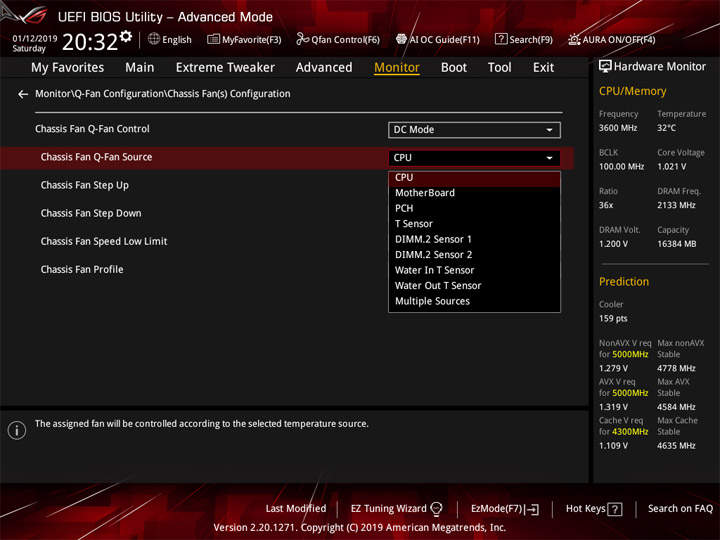The width and height of the screenshot is (720, 540).
Task: Expand the Chassis Fan Q-Fan Control dropdown
Action: [474, 130]
